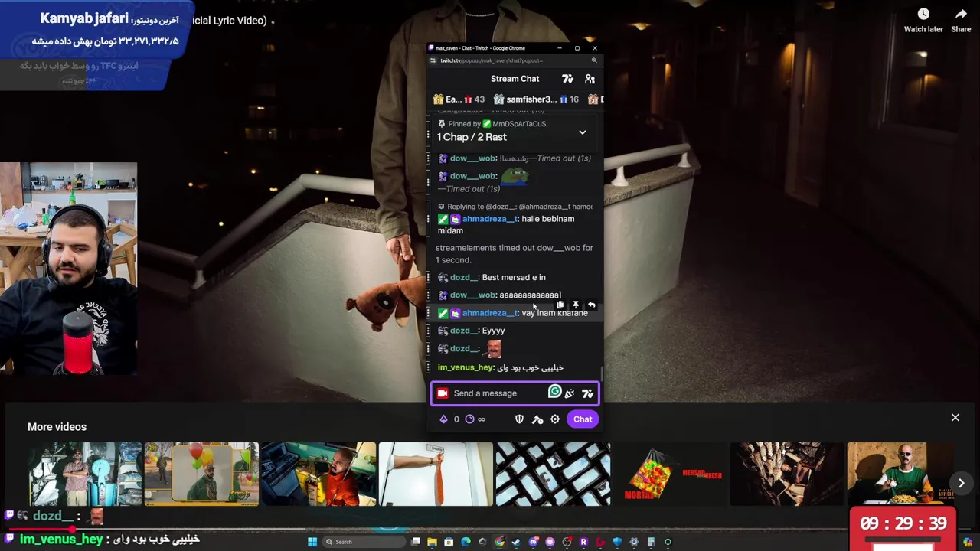The width and height of the screenshot is (980, 551).
Task: Open Settings gear from the taskbar
Action: click(x=634, y=542)
